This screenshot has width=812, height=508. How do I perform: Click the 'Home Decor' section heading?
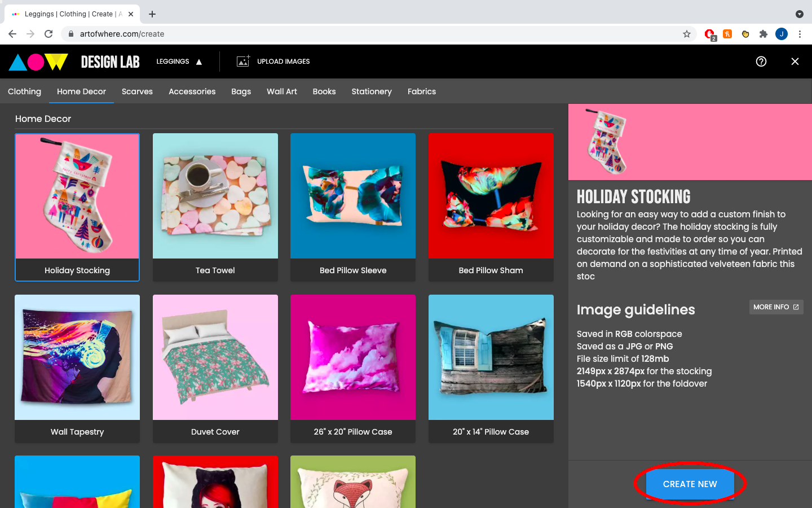point(43,119)
